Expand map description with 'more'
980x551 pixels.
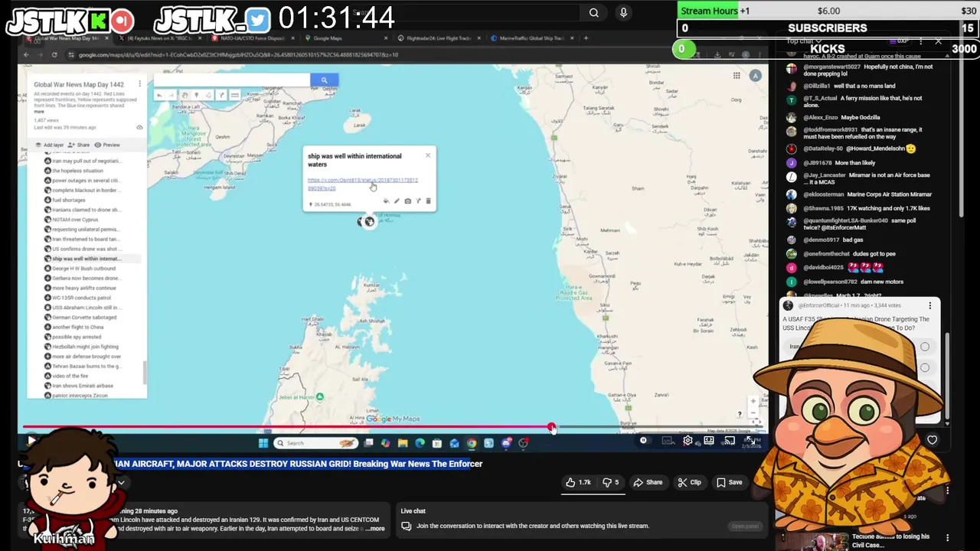point(39,112)
